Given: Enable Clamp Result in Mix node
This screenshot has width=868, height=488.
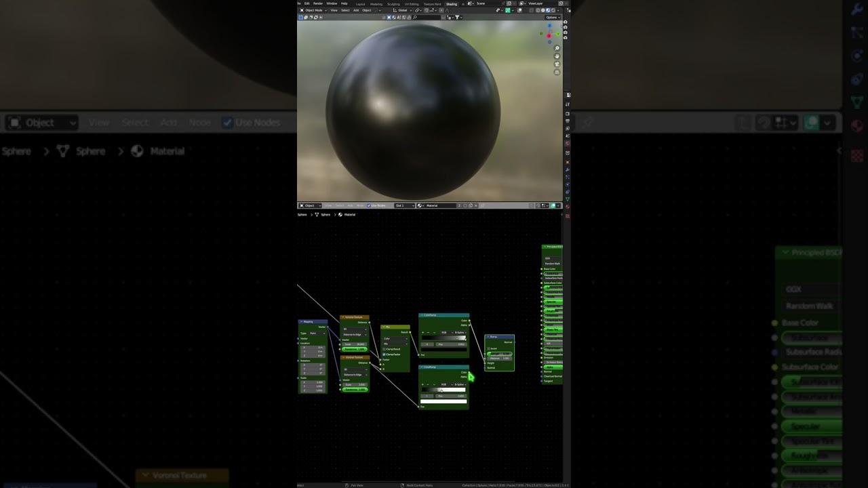Looking at the screenshot, I should [384, 349].
